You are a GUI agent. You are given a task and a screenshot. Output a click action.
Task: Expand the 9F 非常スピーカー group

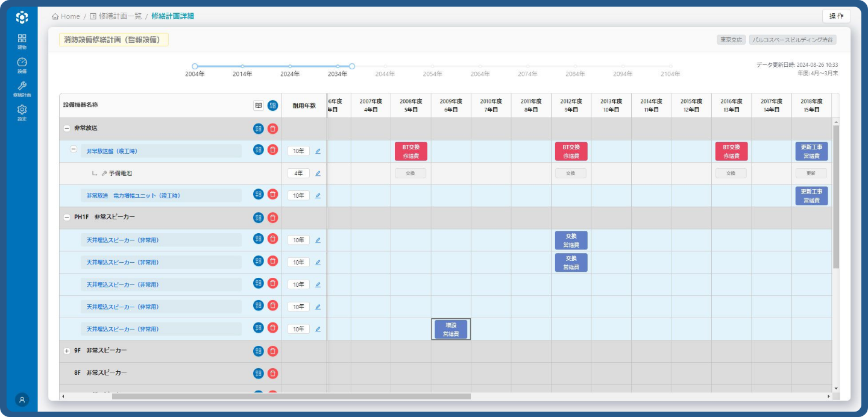(66, 351)
